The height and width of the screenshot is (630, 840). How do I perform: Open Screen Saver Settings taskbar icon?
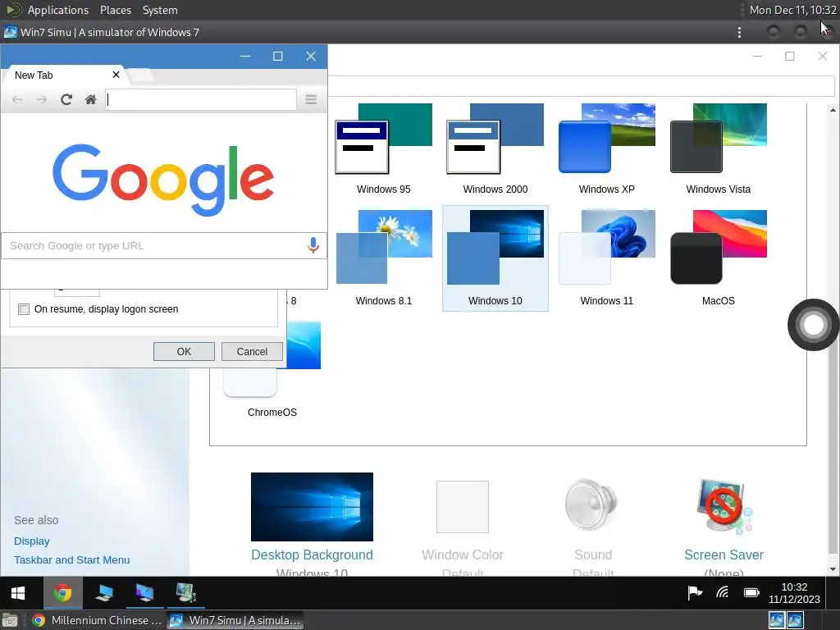point(185,593)
